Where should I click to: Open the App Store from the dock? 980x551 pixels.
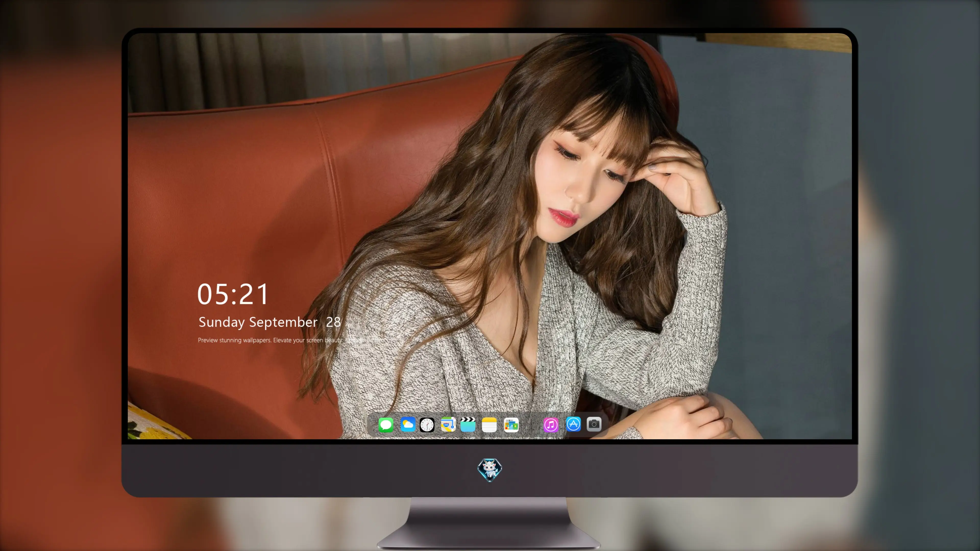573,424
